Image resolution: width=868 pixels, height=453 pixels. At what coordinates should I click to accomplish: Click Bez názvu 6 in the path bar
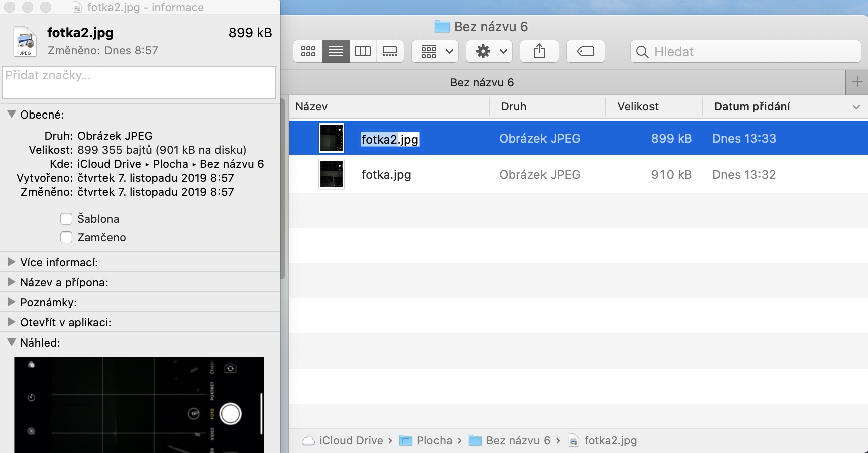510,440
